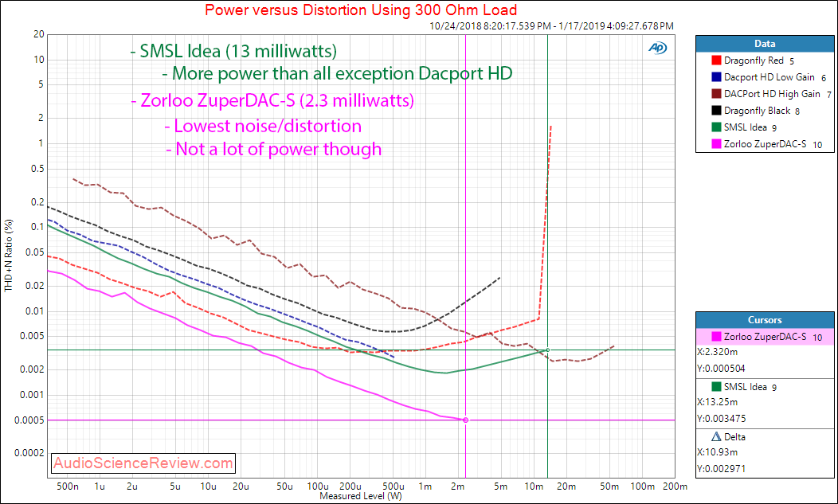Click the 'Lowest noise/distortion' annotation

pos(263,126)
